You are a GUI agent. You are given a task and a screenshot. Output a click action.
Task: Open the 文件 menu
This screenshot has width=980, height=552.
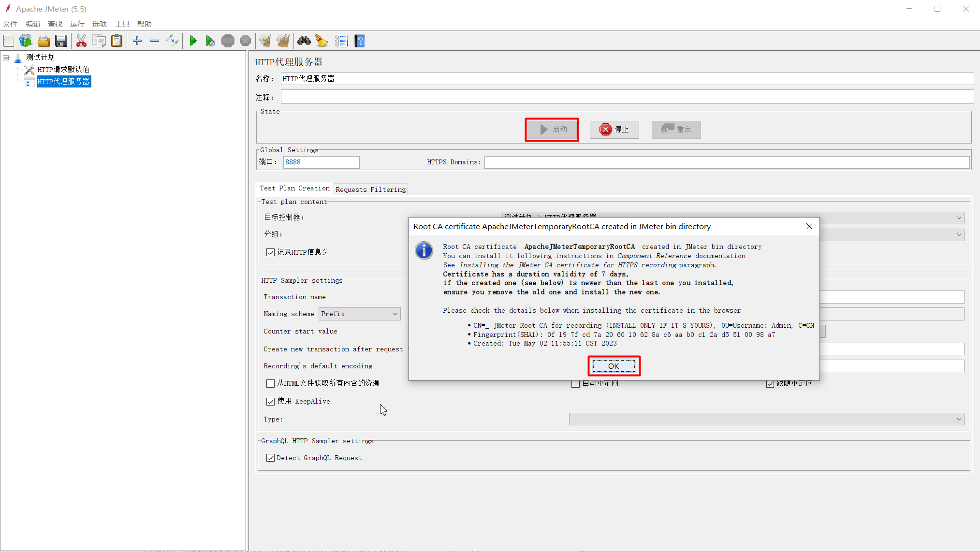click(x=10, y=24)
